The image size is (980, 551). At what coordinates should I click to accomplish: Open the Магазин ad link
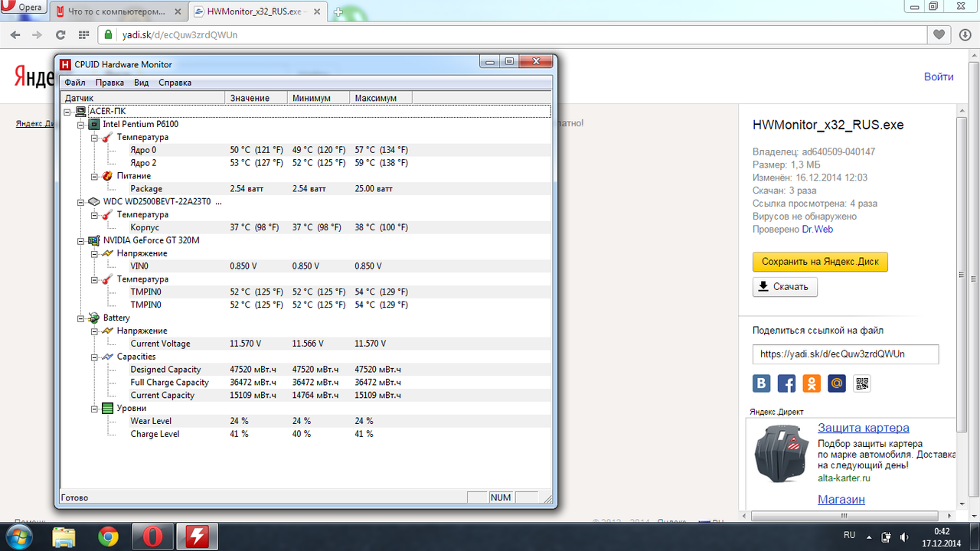click(841, 499)
